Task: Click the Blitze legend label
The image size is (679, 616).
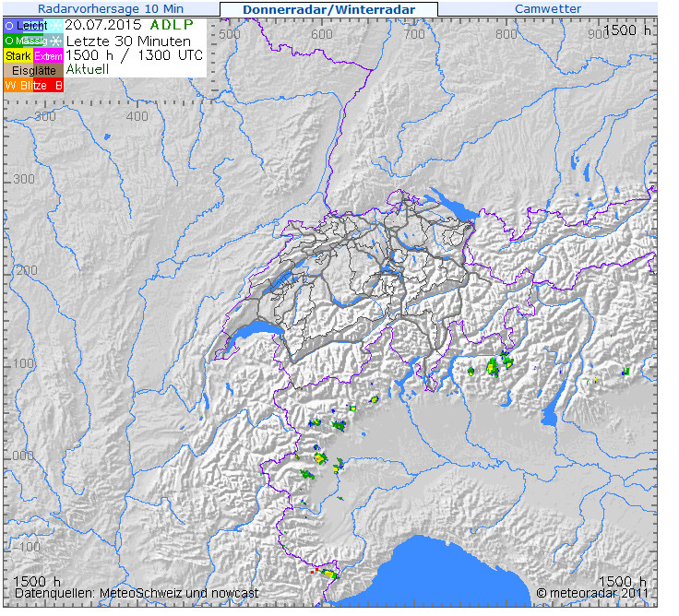Action: (x=33, y=85)
